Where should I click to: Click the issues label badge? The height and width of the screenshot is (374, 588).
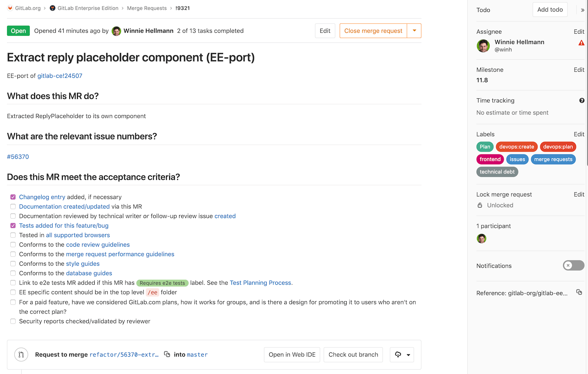[517, 159]
